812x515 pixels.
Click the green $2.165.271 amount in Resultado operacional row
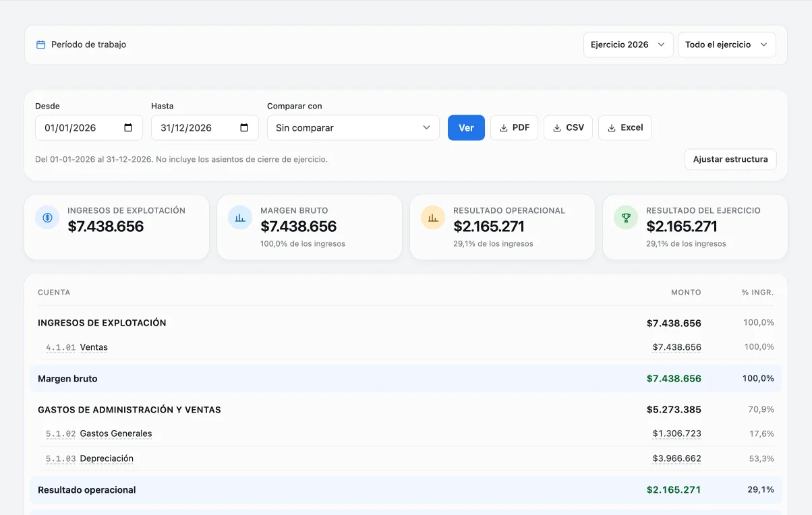coord(674,490)
